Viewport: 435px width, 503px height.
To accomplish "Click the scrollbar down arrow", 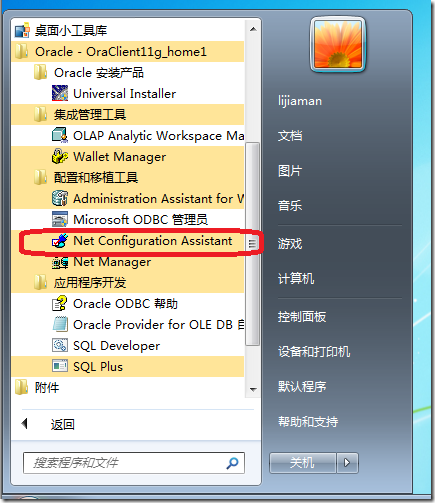I will point(253,389).
